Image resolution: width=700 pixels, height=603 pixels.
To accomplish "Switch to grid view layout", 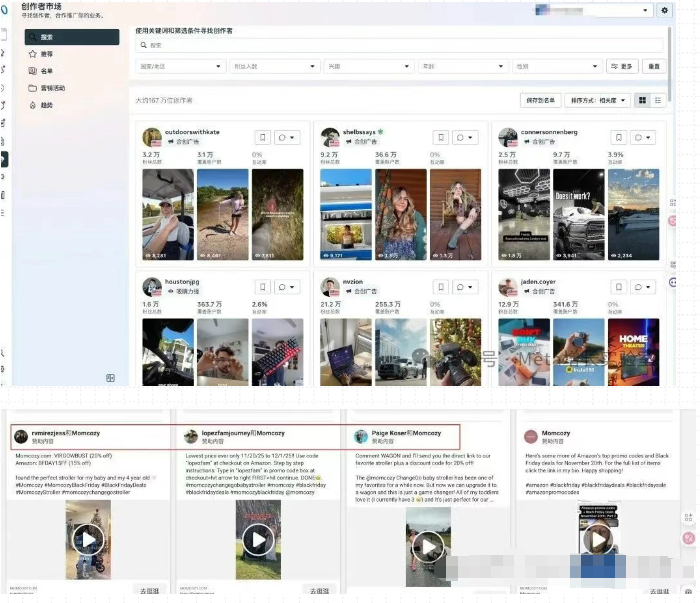I will pyautogui.click(x=643, y=100).
